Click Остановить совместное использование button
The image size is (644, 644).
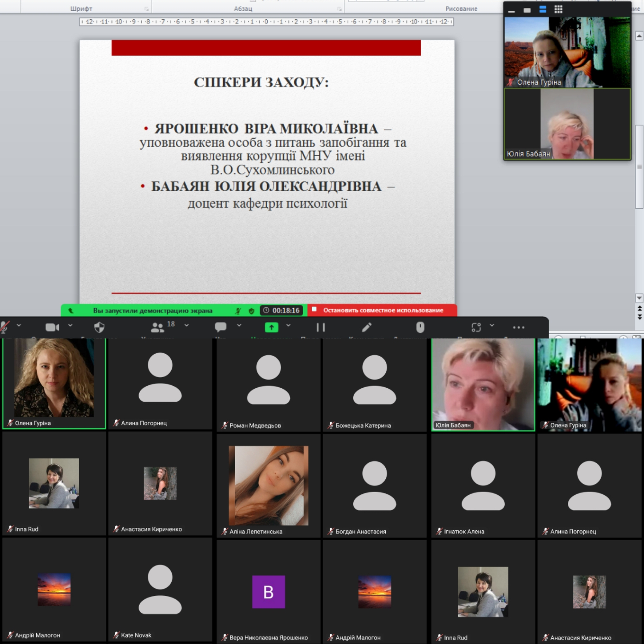pyautogui.click(x=383, y=310)
